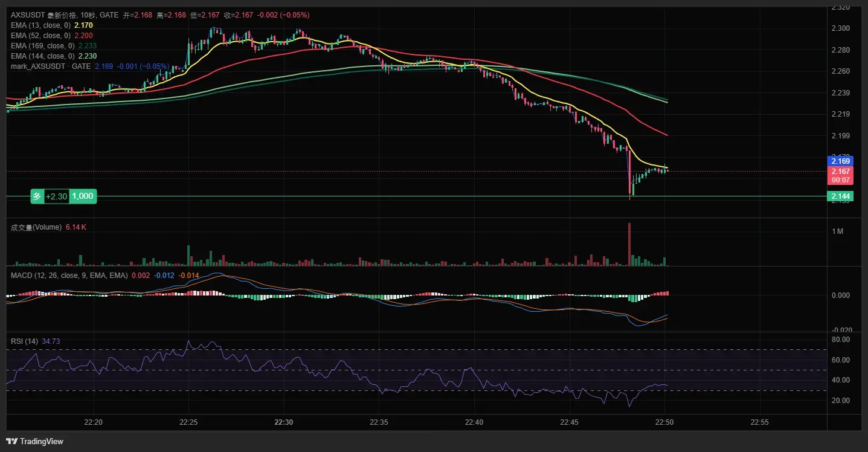Click the 2.280 level on the price axis

(x=841, y=50)
